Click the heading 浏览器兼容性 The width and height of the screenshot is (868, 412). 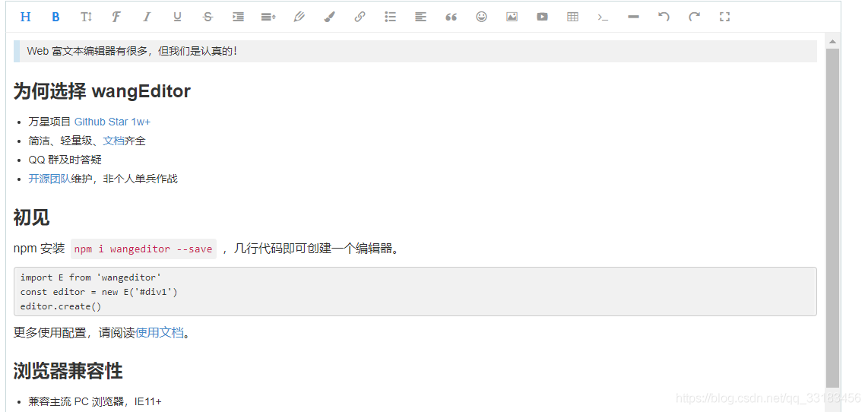point(68,370)
